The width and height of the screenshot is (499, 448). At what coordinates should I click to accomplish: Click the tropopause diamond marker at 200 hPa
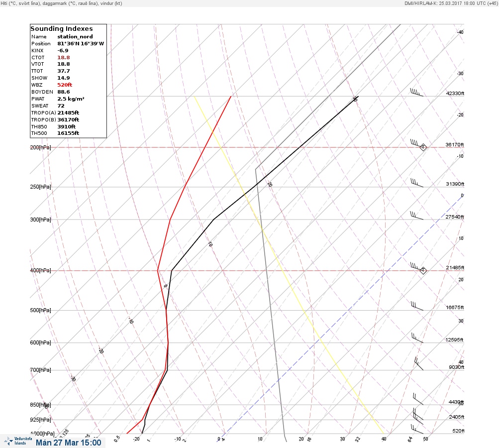coord(423,147)
